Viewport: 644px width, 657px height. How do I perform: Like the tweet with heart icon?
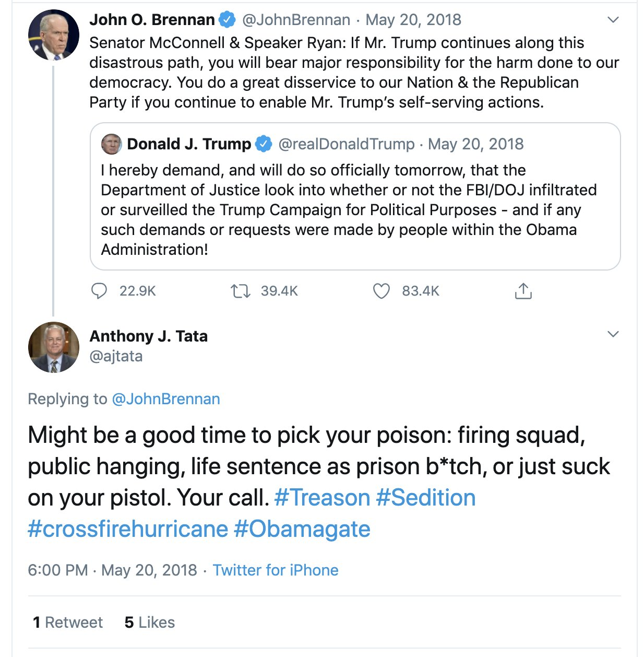click(x=381, y=291)
